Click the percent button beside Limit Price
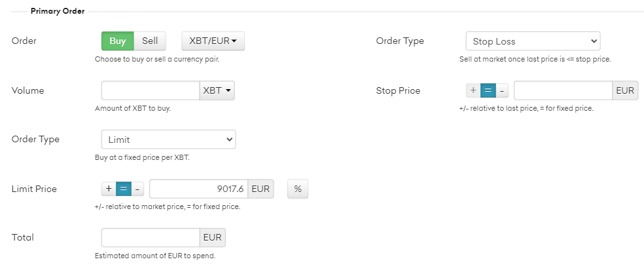This screenshot has width=644, height=272. pyautogui.click(x=298, y=189)
